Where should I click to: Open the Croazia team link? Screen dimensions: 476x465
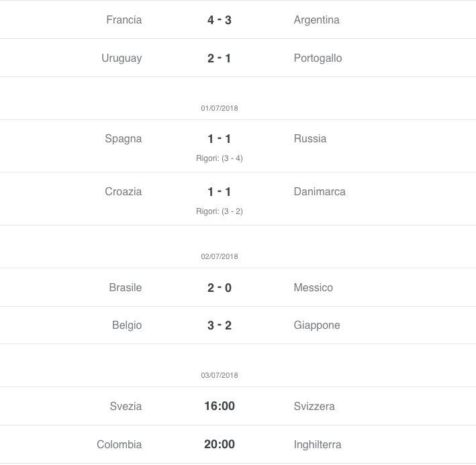(x=124, y=192)
